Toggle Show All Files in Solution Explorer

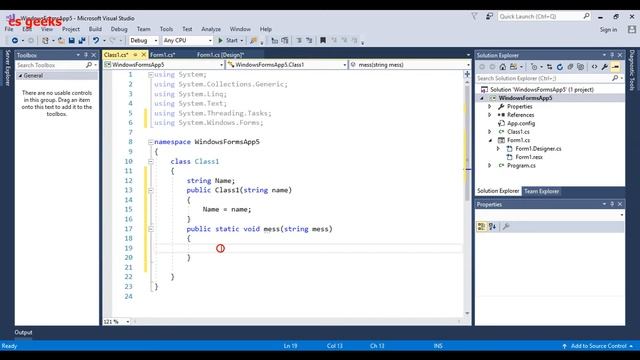(580, 67)
